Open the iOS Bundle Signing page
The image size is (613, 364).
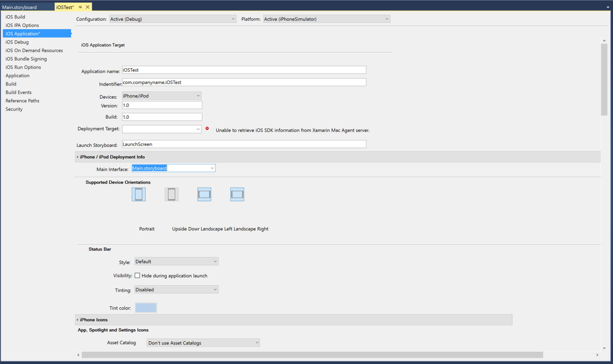coord(26,58)
